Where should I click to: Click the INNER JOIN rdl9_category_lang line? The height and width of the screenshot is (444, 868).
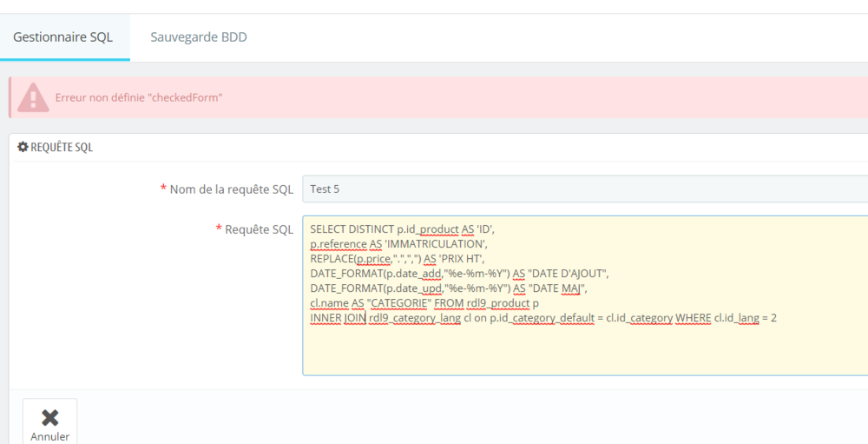543,318
